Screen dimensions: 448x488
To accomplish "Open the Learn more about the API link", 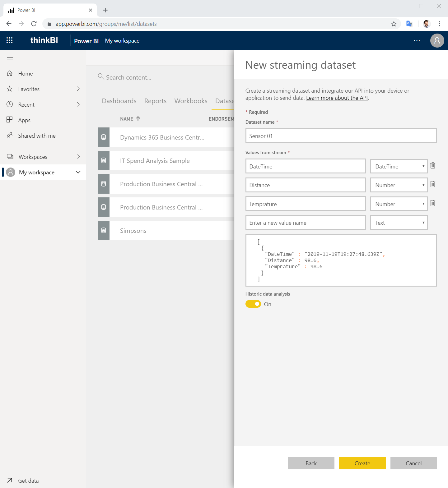I will pos(337,98).
